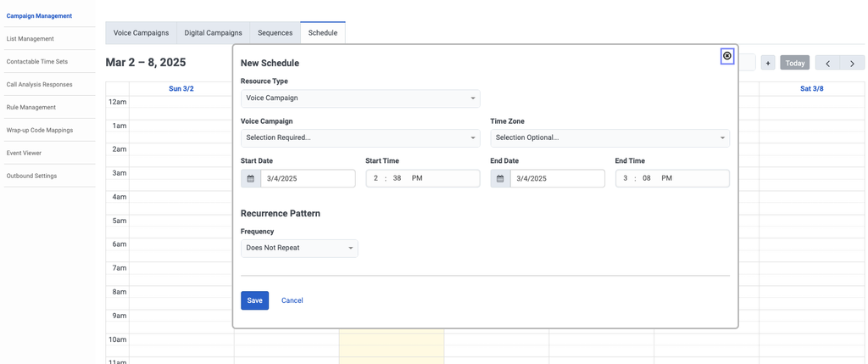
Task: Click the End Time minutes field
Action: click(x=647, y=178)
